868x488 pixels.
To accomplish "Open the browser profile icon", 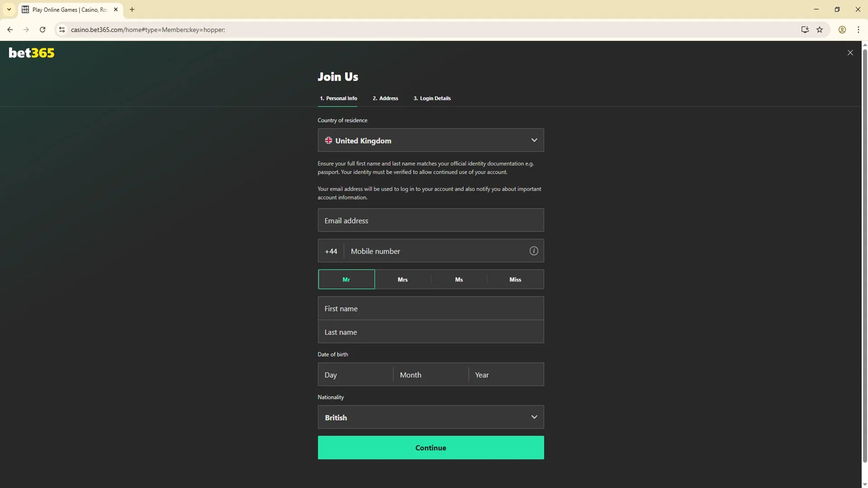I will point(842,30).
